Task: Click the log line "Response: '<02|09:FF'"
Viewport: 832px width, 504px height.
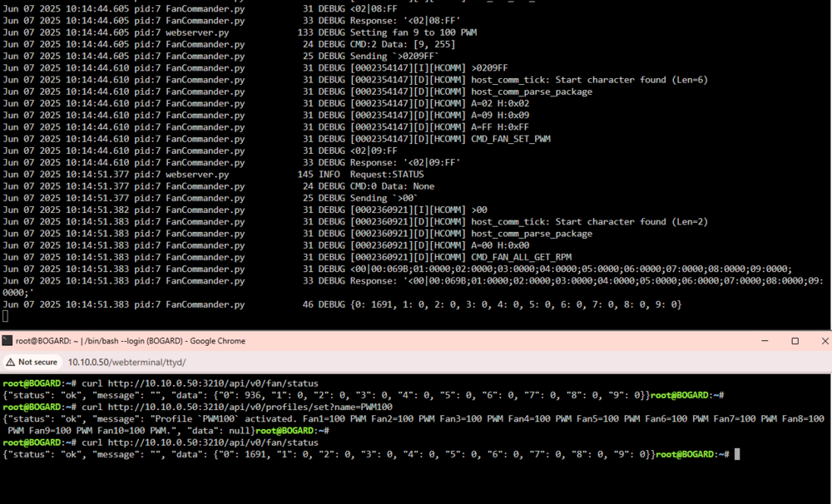Action: pos(405,162)
